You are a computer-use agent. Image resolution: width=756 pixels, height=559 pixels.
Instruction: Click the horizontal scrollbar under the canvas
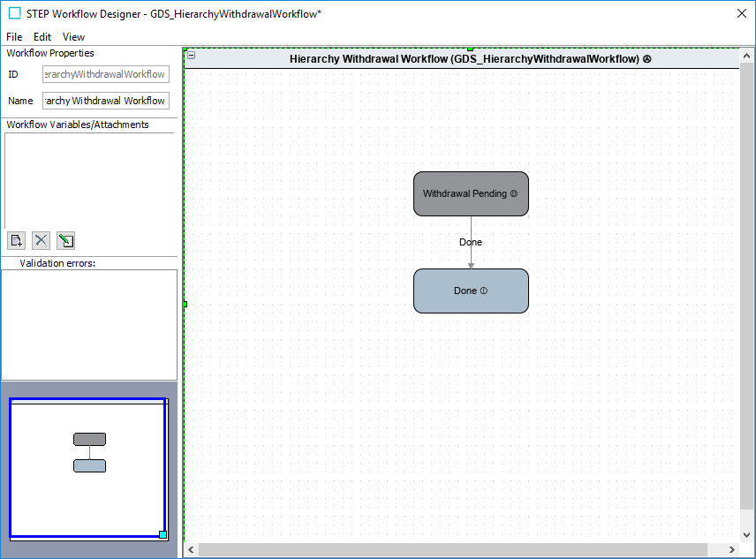click(x=452, y=549)
